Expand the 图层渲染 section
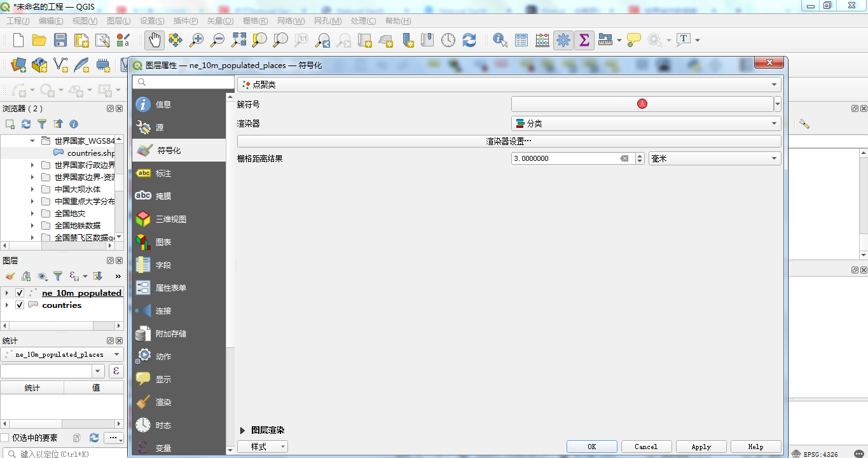 pos(242,431)
